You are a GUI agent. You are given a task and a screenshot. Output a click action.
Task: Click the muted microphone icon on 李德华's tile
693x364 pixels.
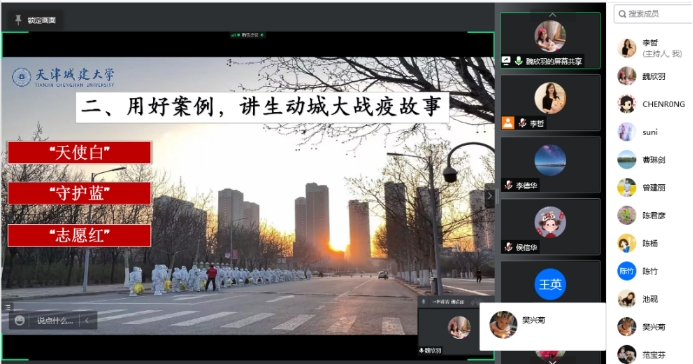509,185
